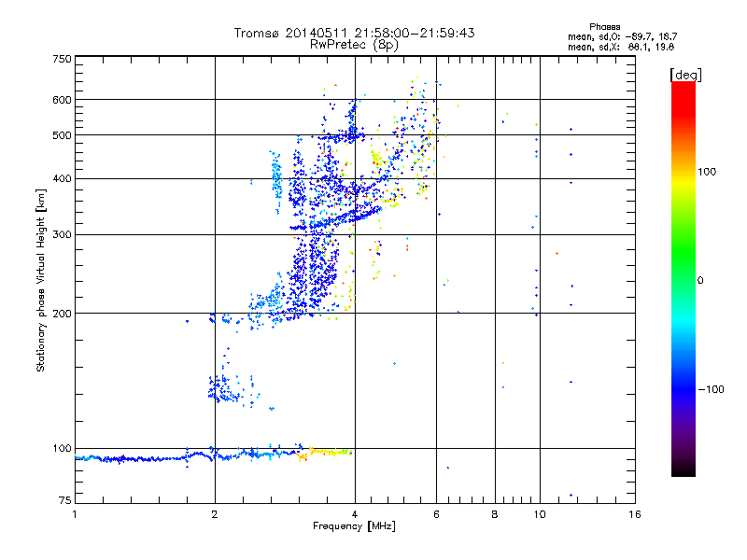747x560 pixels.
Task: Click the y-axis tick label '200'
Action: point(62,314)
